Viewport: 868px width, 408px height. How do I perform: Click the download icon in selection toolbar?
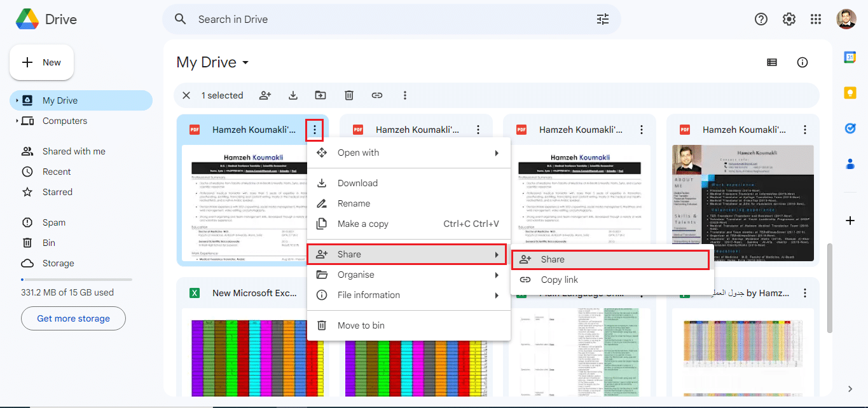pos(293,95)
